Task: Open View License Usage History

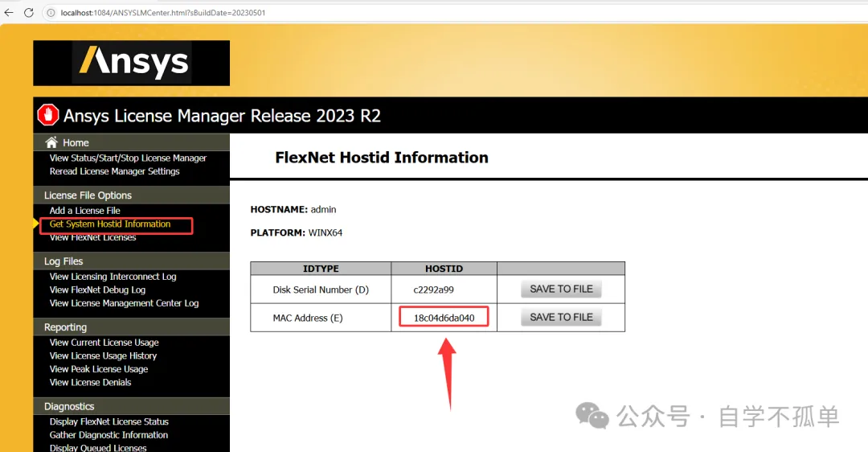Action: (103, 355)
